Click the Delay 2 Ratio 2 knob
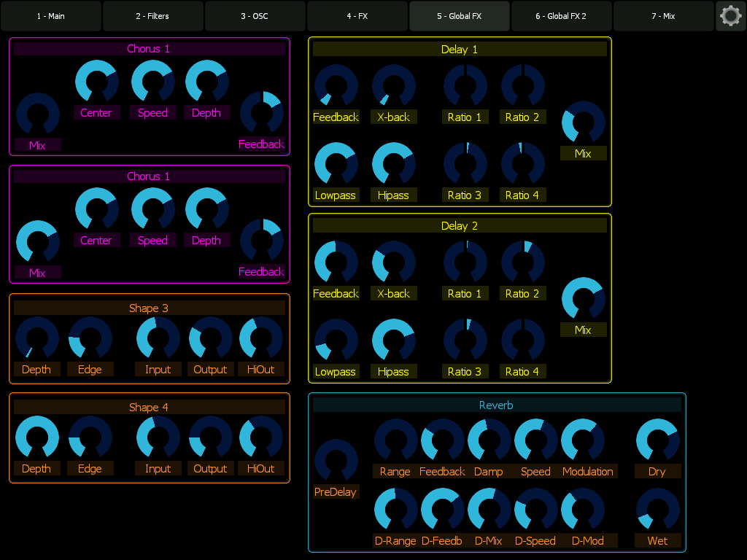The height and width of the screenshot is (560, 747). tap(523, 262)
